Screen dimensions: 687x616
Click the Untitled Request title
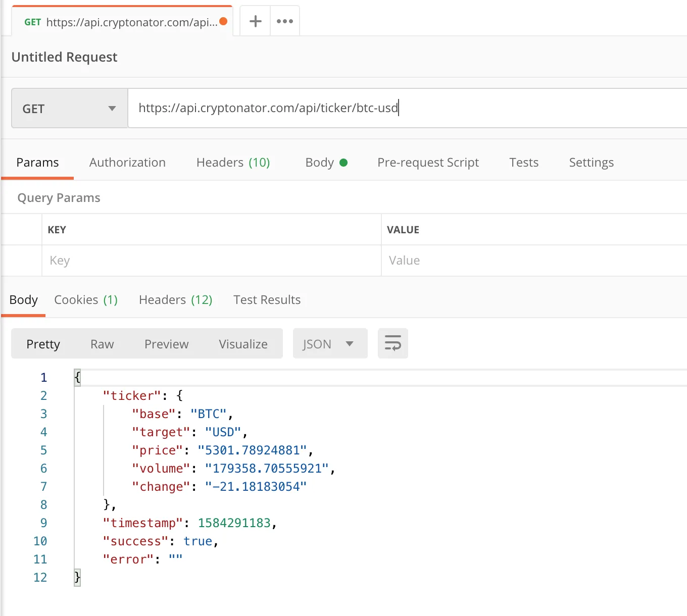tap(64, 57)
